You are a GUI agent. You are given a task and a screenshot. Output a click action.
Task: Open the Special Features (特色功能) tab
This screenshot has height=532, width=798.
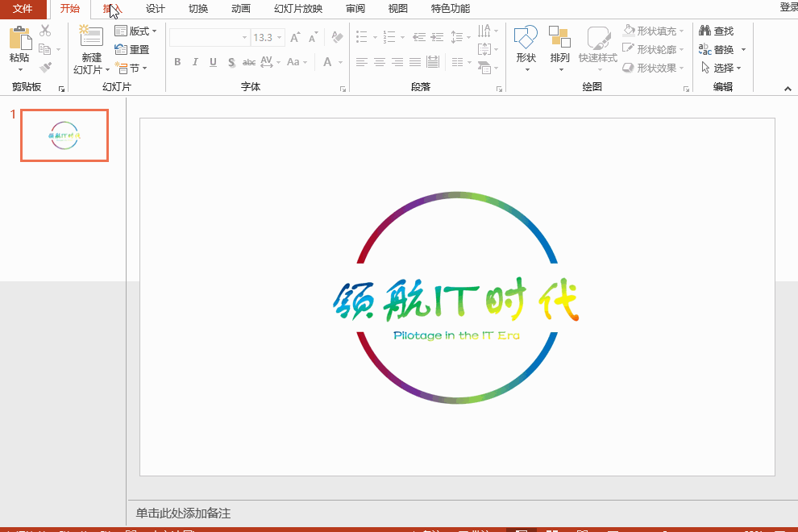(x=450, y=9)
